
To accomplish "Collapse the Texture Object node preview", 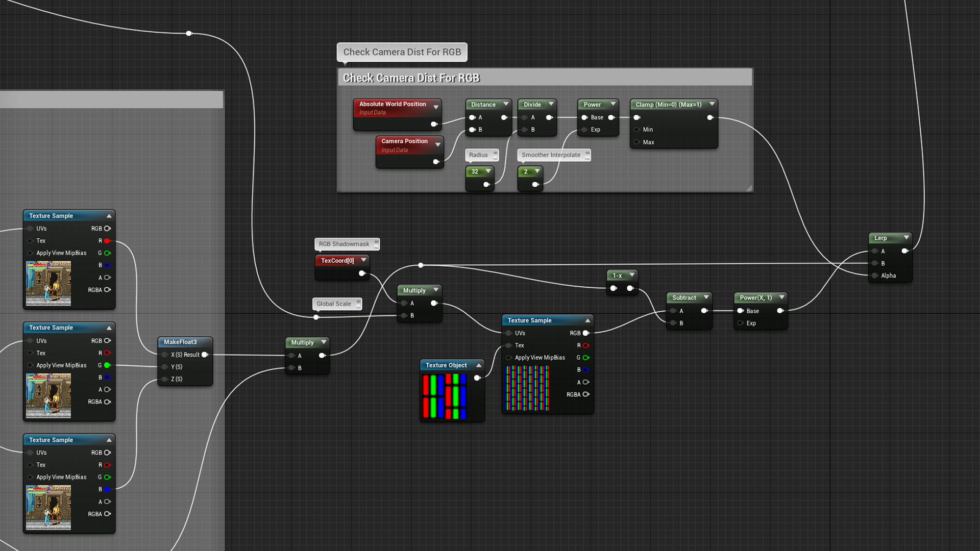I will point(479,365).
